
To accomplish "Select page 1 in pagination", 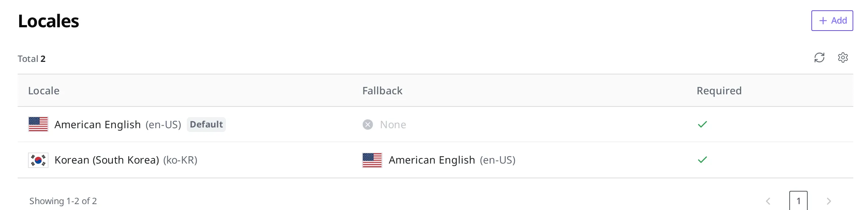I will (798, 201).
